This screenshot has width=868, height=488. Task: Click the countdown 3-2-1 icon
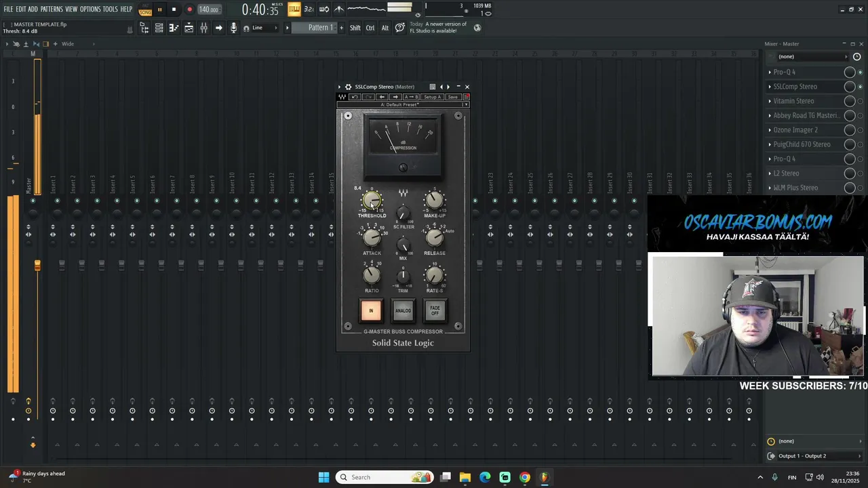pos(309,9)
